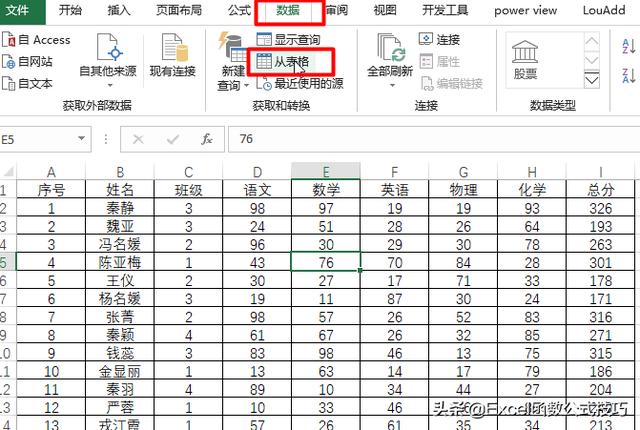Click 从表格 to load table
This screenshot has width=640, height=430.
(x=283, y=62)
